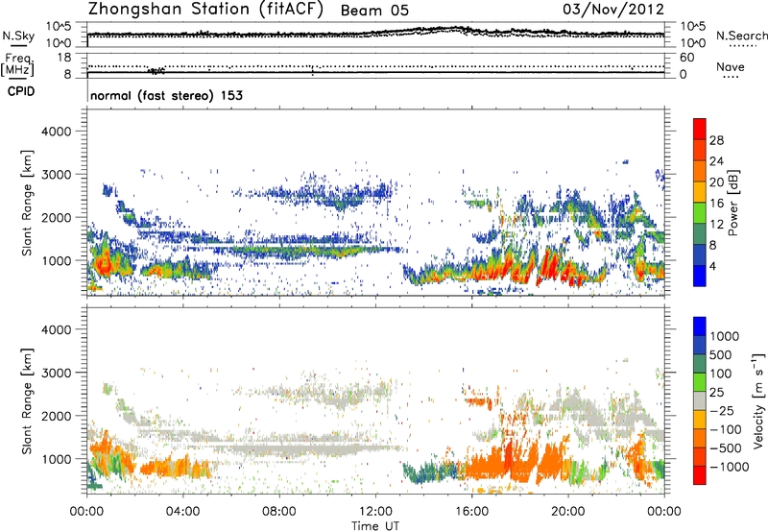This screenshot has width=768, height=532.
Task: Click the "-25" tick on Velocity colorbar
Action: click(721, 410)
